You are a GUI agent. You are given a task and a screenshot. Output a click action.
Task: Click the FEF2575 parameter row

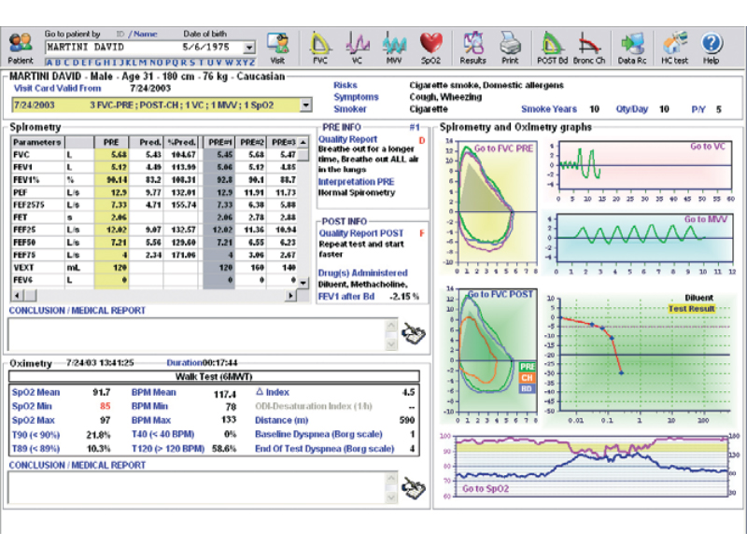click(154, 204)
